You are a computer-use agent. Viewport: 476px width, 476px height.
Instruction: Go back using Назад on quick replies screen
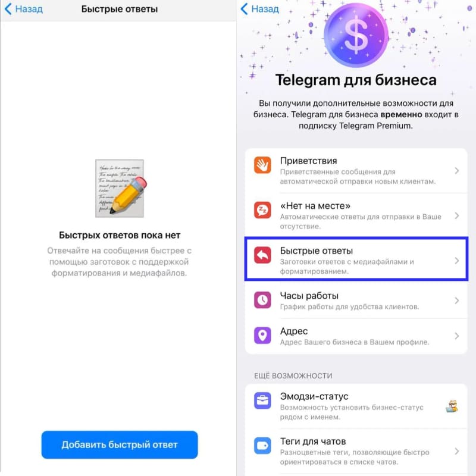[x=24, y=9]
